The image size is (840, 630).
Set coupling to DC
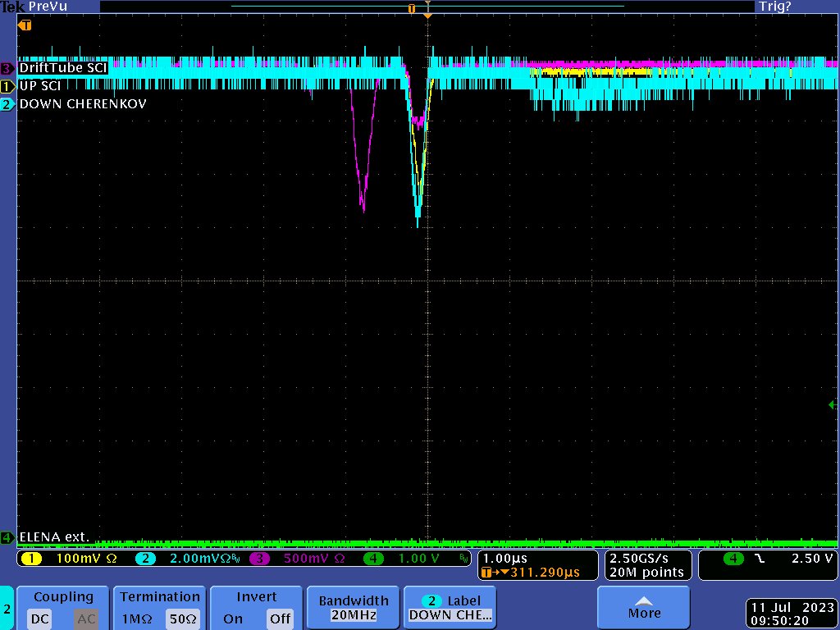(x=40, y=619)
